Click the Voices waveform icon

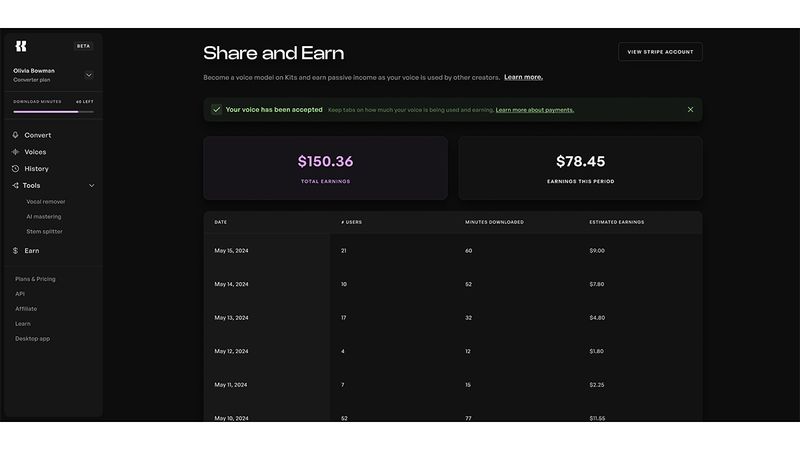pos(15,152)
